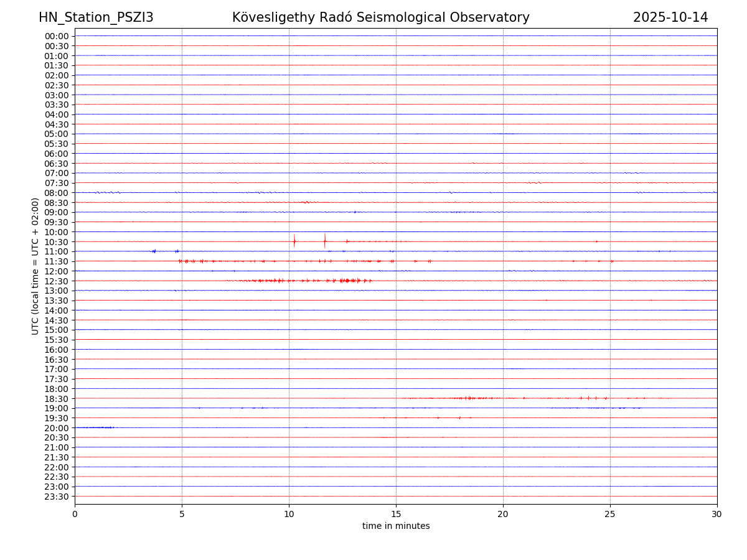Select the 12:30 trace time label
Image resolution: width=747 pixels, height=560 pixels.
coord(57,281)
